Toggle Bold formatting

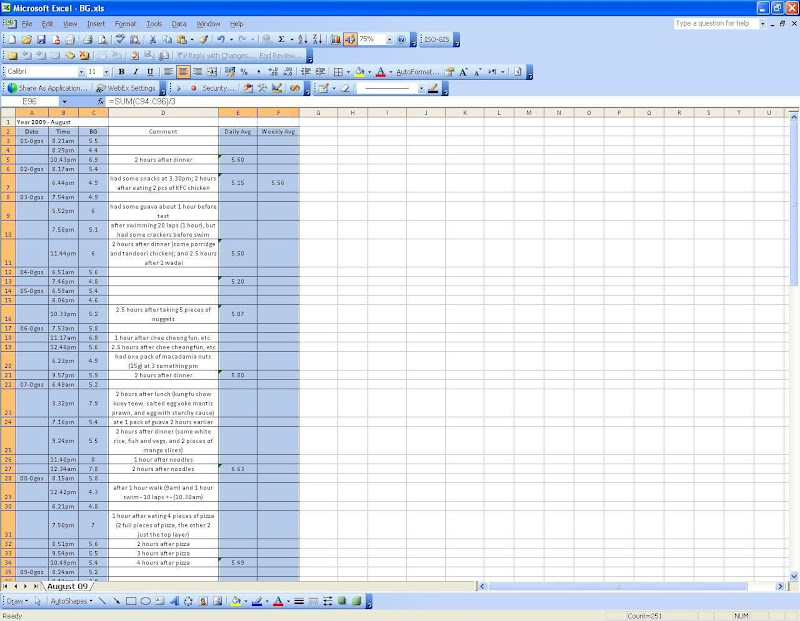(x=122, y=72)
